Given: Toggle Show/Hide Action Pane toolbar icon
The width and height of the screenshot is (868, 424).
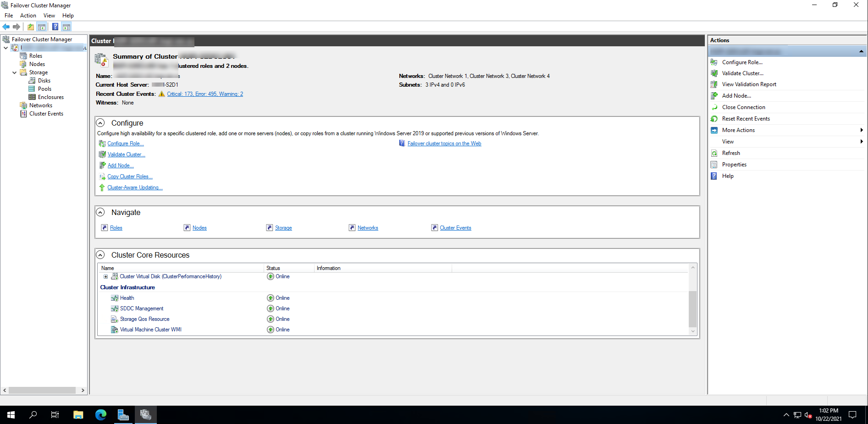Looking at the screenshot, I should [66, 27].
